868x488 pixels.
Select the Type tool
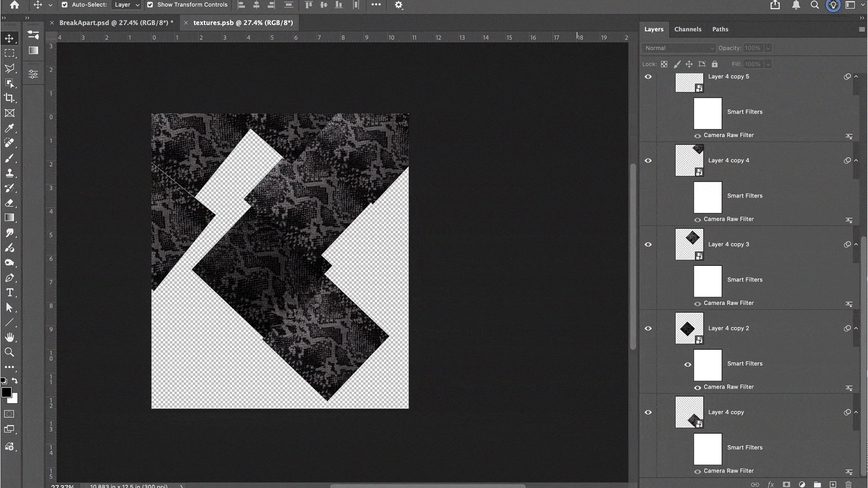[x=9, y=292]
